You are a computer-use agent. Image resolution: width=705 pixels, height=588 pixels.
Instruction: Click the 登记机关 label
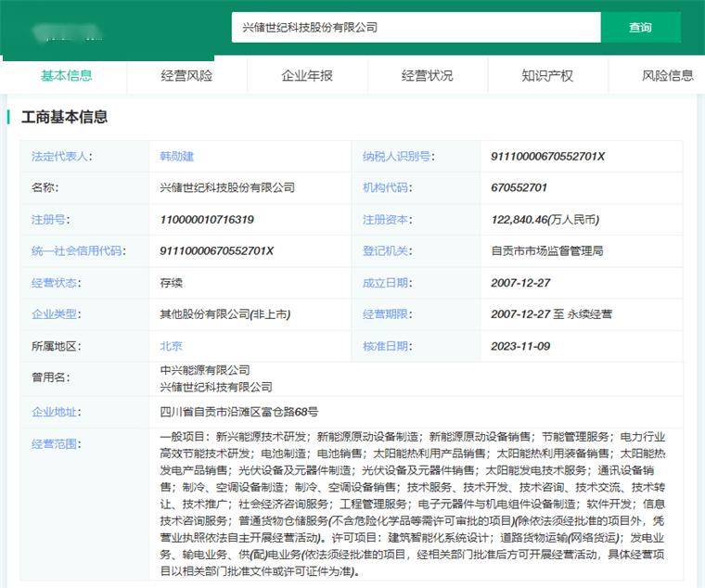tap(387, 250)
